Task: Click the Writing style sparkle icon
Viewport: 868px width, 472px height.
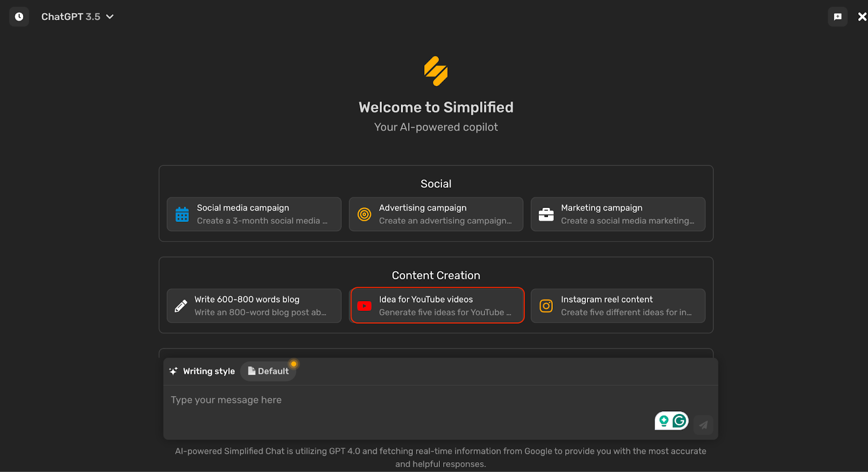Action: point(174,371)
